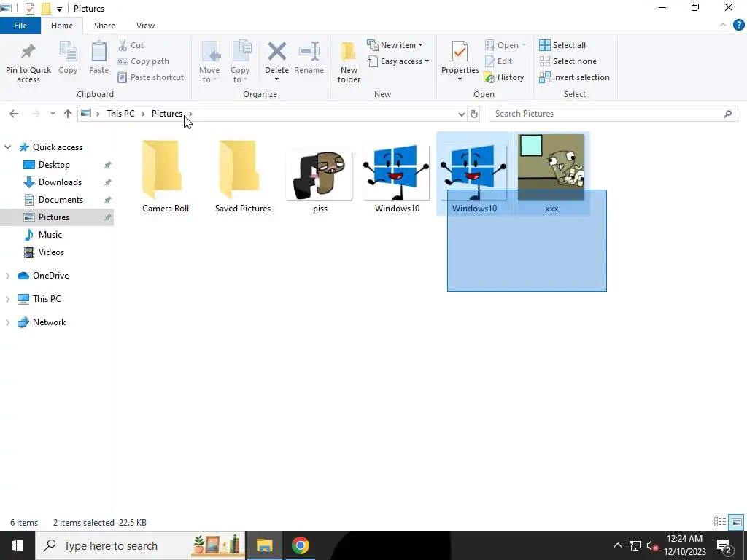747x560 pixels.
Task: Open file History from ribbon
Action: pos(504,77)
